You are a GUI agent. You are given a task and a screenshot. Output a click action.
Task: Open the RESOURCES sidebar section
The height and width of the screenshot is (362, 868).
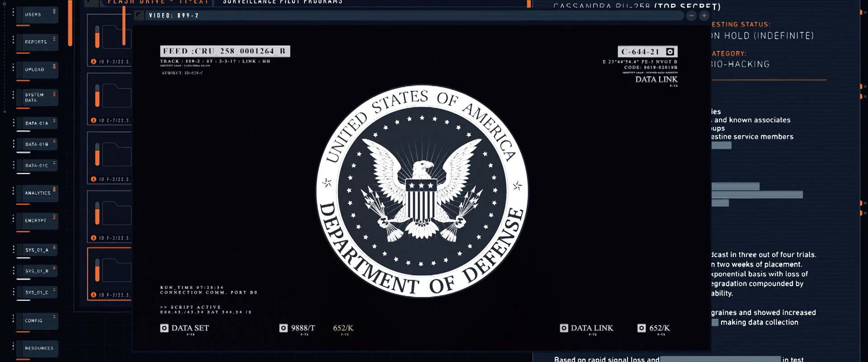click(x=37, y=348)
